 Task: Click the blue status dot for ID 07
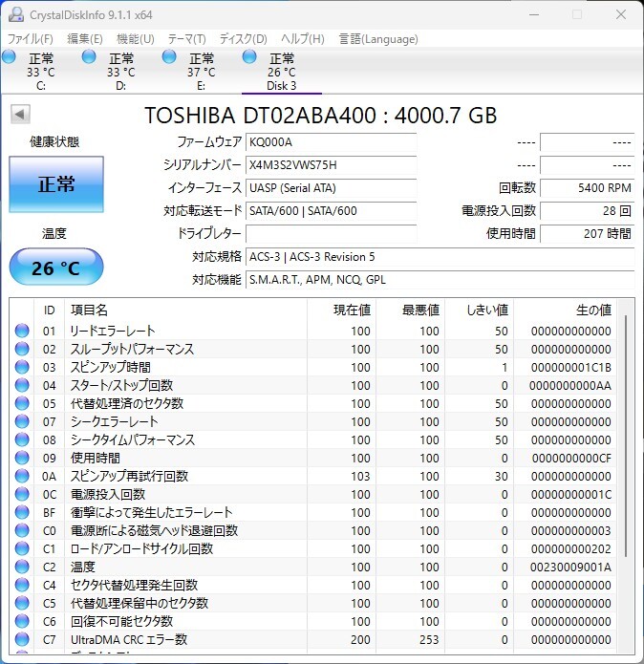22,421
